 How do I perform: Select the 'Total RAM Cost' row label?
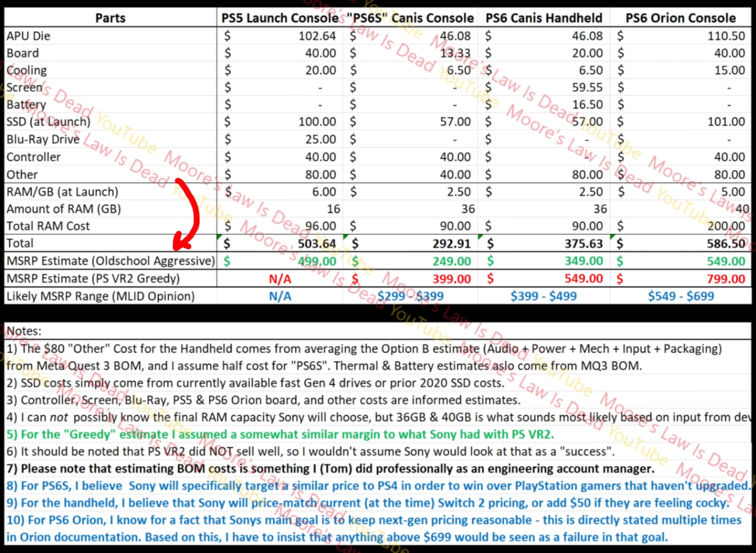coord(48,226)
